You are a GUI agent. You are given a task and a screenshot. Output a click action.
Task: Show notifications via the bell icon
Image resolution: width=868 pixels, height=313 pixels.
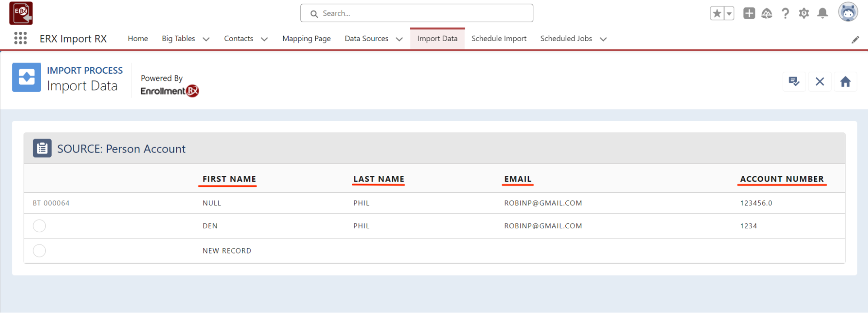[822, 13]
